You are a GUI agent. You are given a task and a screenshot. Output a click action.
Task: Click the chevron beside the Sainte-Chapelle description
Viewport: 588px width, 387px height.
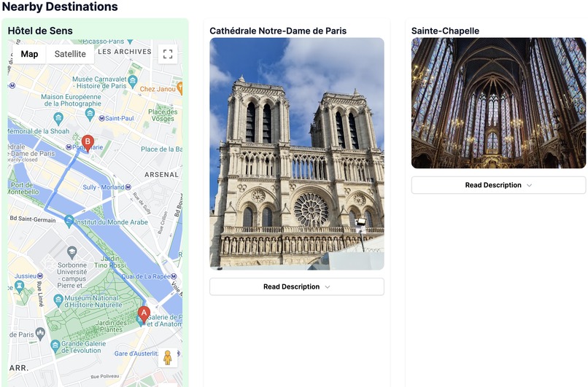(529, 185)
